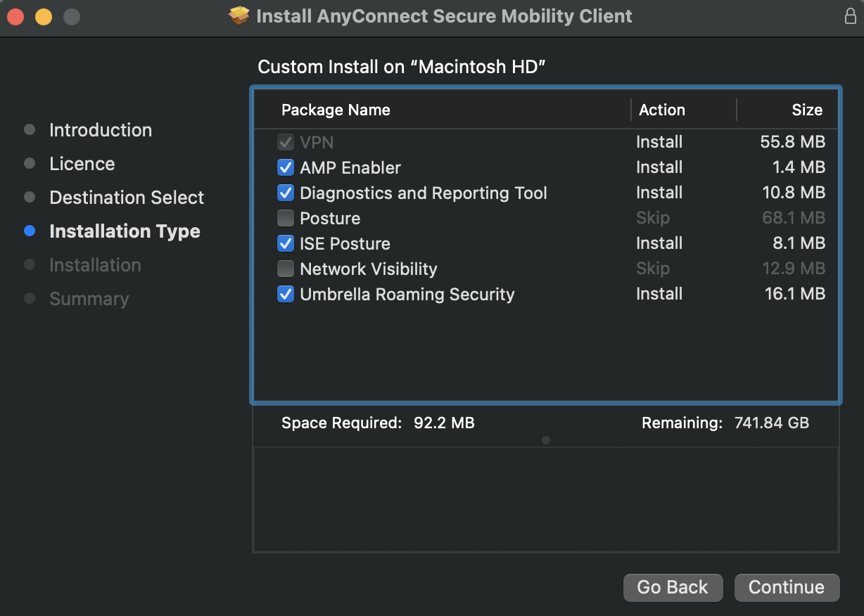Screen dimensions: 864x616
Task: Uncheck Umbrella Roaming Security checkbox
Action: [286, 295]
